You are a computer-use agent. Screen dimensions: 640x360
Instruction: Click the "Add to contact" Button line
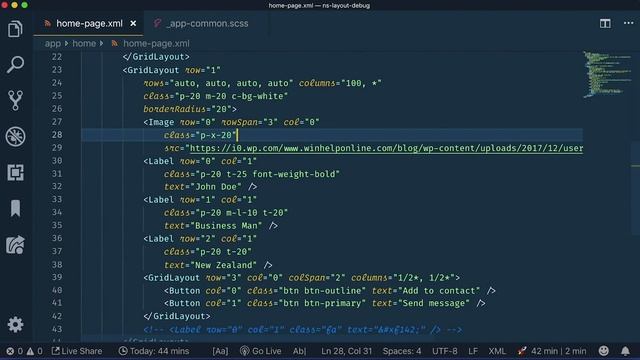pos(330,291)
